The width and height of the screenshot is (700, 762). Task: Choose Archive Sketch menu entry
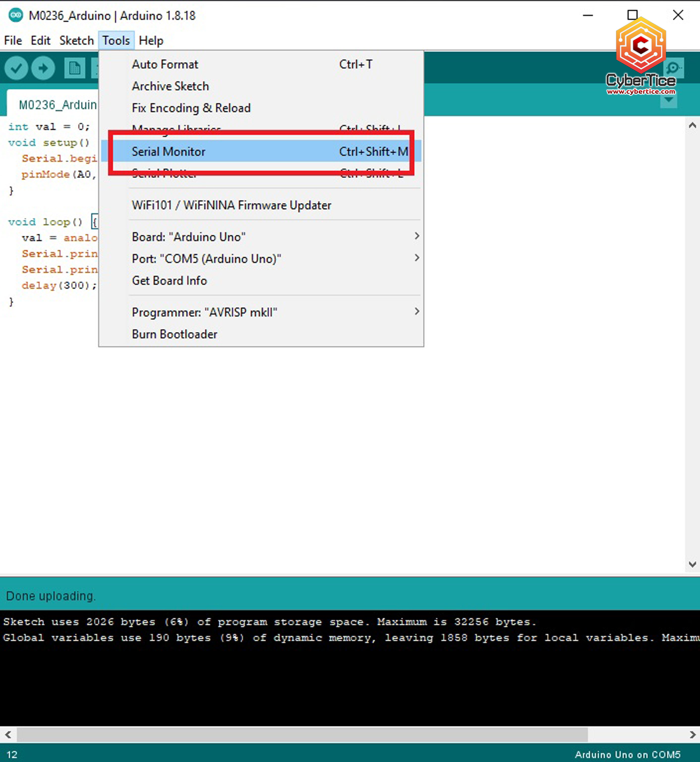261,86
